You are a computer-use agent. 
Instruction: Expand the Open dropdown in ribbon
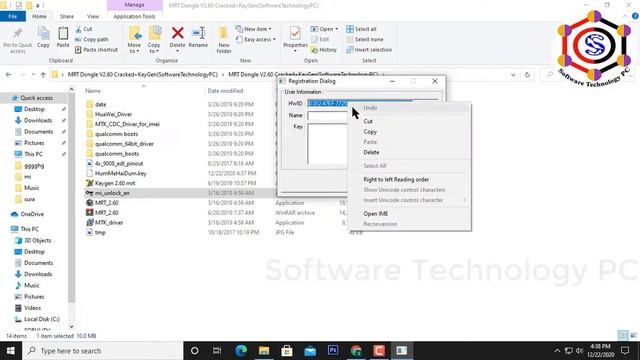[x=324, y=29]
